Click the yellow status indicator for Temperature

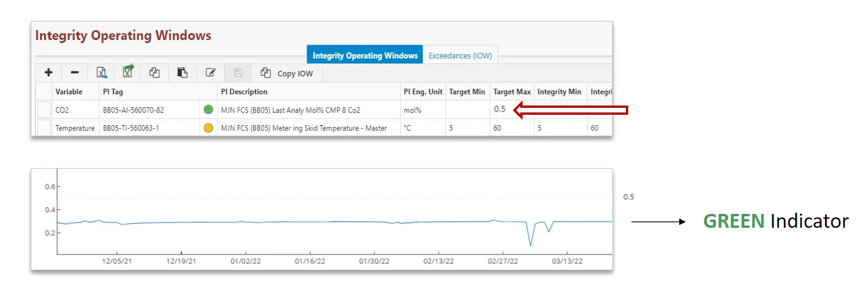pyautogui.click(x=208, y=128)
